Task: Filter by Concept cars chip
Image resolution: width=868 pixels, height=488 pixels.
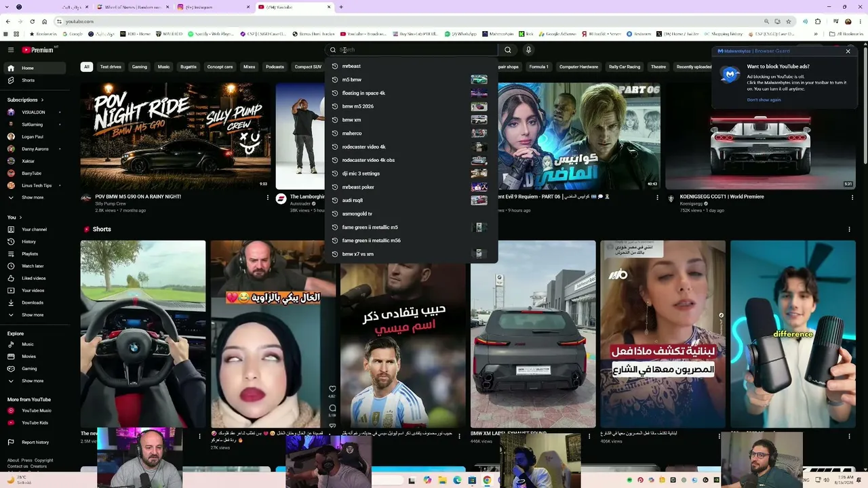Action: coord(220,67)
